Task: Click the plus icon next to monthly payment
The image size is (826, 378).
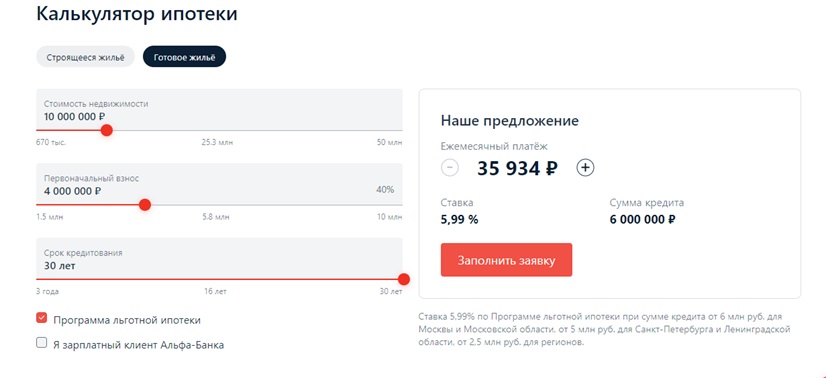Action: (585, 168)
